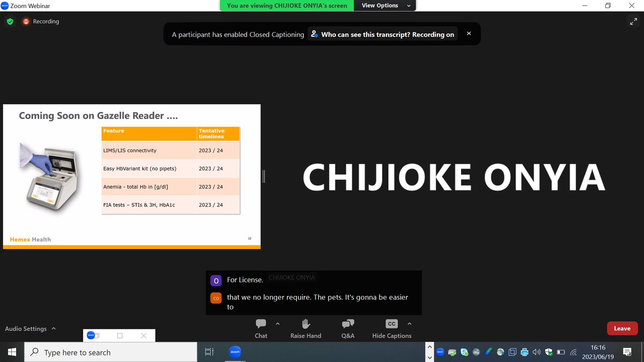Click the globe tray icon
This screenshot has width=644, height=362.
(500, 352)
